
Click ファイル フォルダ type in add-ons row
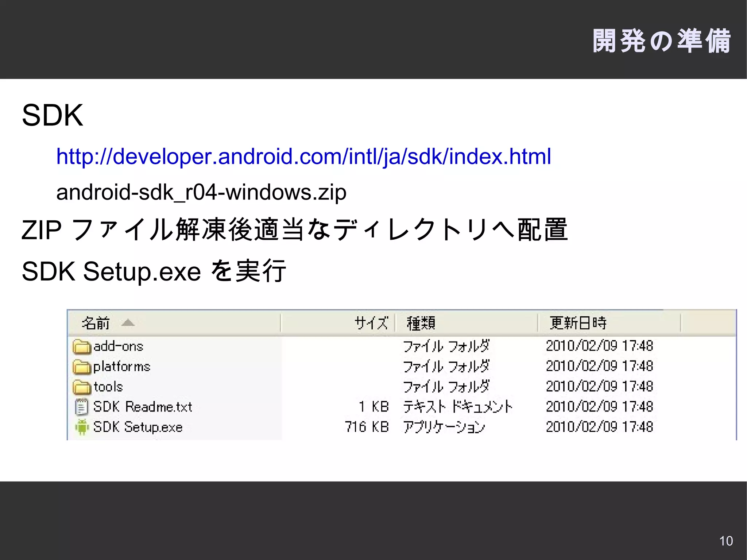coord(446,346)
